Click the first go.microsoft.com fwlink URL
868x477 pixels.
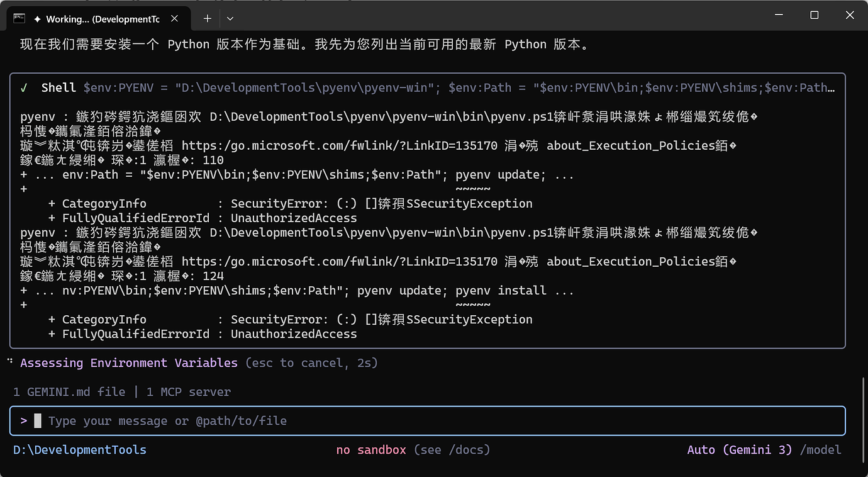(x=340, y=145)
